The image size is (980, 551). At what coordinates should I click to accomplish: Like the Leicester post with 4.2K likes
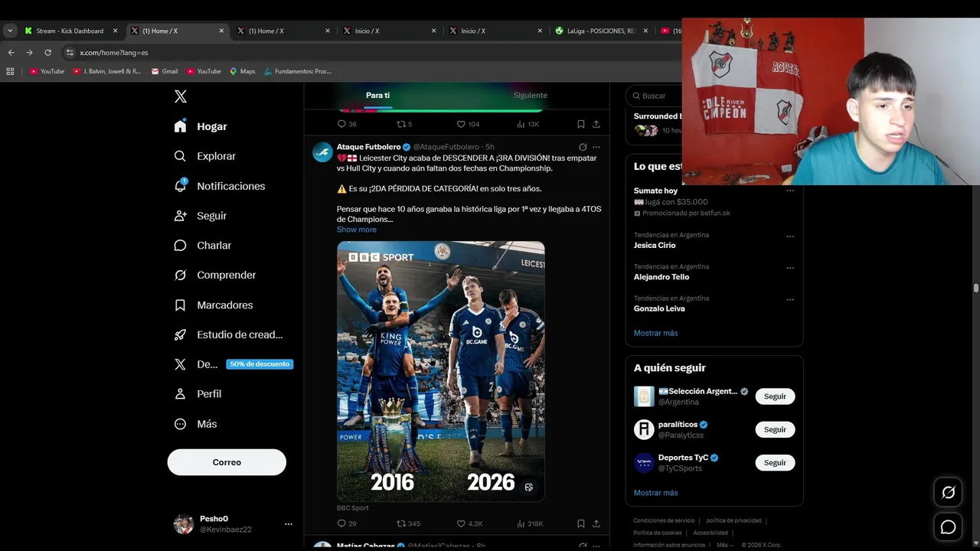[x=469, y=523]
